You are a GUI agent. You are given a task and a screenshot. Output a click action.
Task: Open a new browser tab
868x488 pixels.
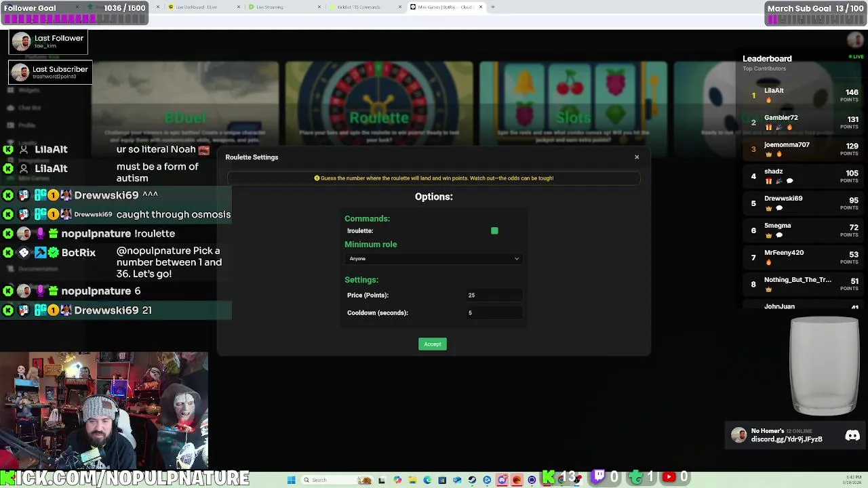(493, 7)
